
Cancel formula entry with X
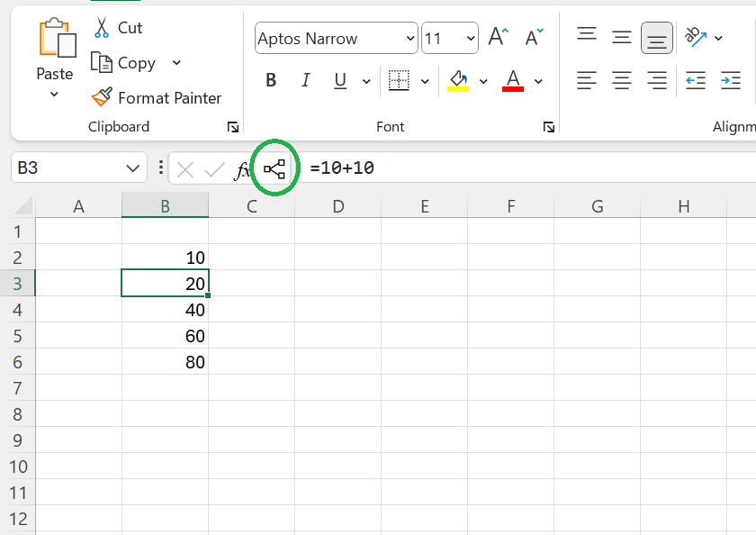point(185,169)
